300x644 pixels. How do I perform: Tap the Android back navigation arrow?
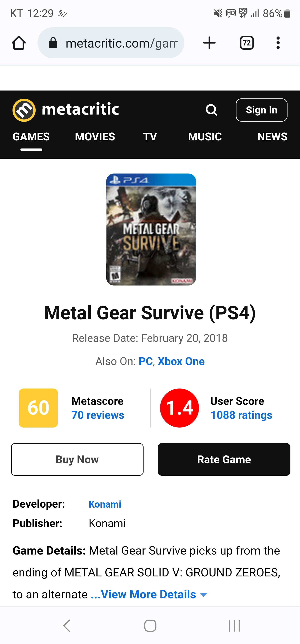(x=67, y=626)
